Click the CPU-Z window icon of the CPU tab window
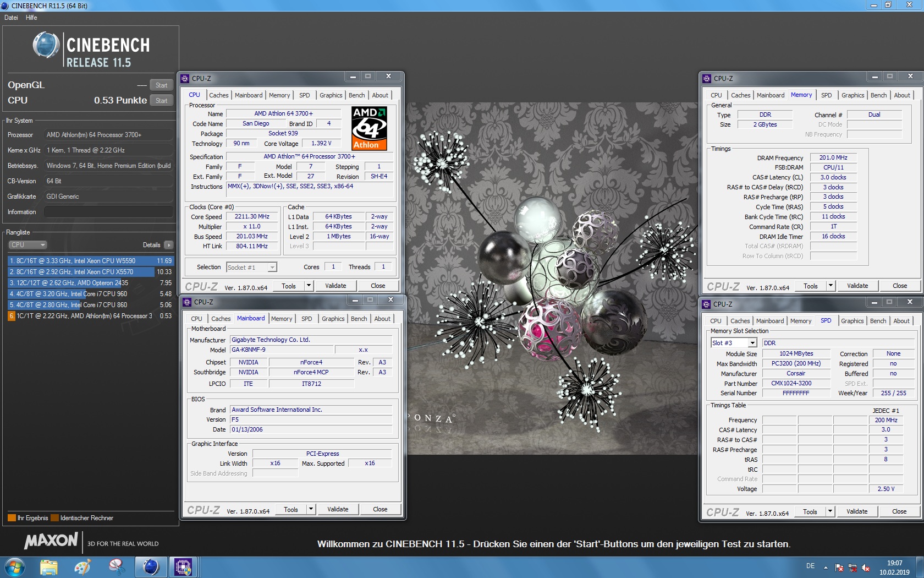924x578 pixels. click(x=185, y=78)
